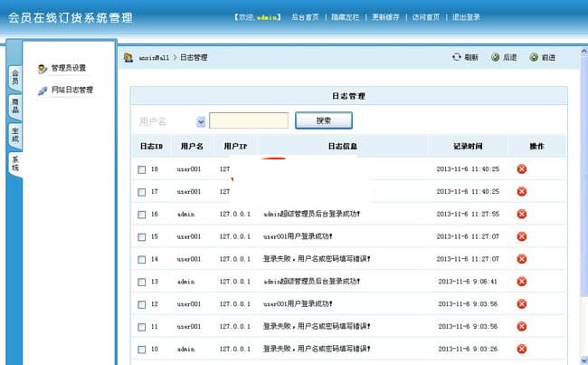This screenshot has height=365, width=588.
Task: Open the 生成 side tab
Action: (15, 135)
